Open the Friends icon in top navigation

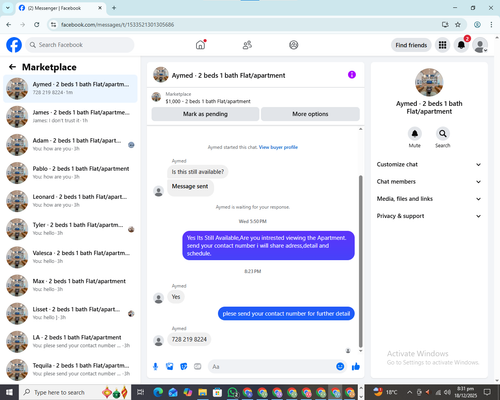click(x=247, y=45)
